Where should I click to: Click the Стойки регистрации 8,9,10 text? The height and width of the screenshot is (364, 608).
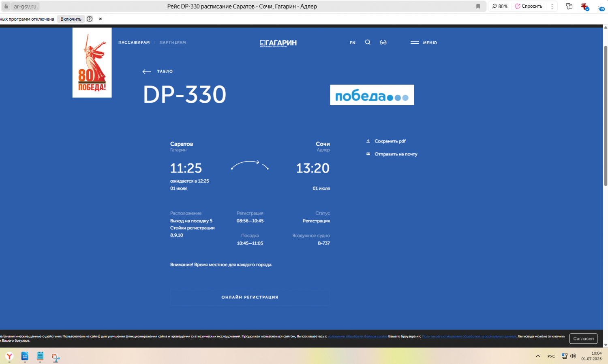(193, 232)
